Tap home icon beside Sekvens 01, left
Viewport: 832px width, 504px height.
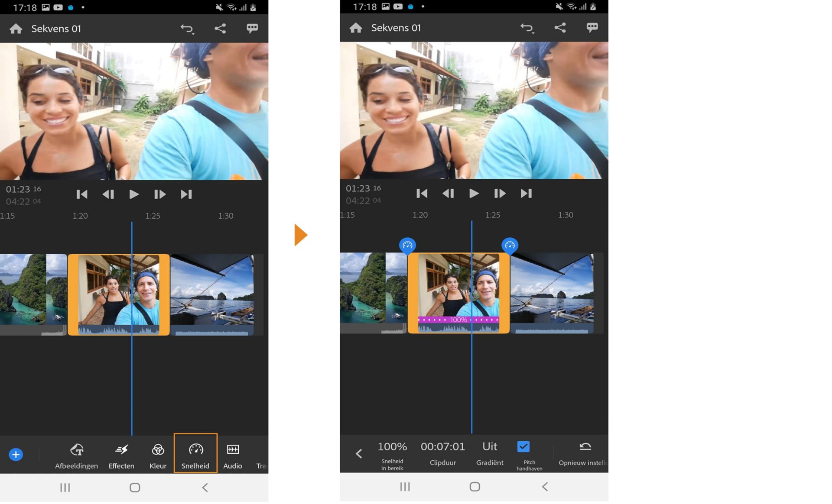click(16, 29)
